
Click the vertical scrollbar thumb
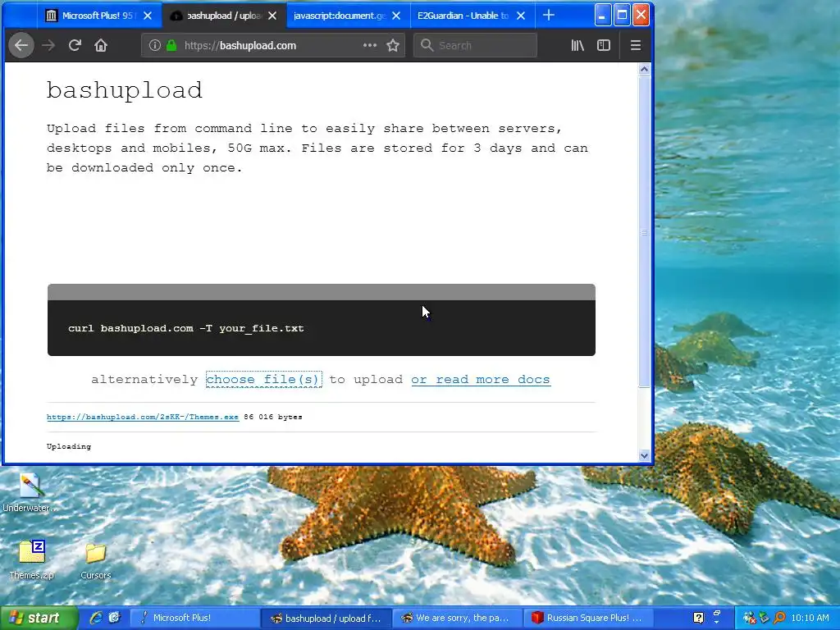tap(645, 231)
